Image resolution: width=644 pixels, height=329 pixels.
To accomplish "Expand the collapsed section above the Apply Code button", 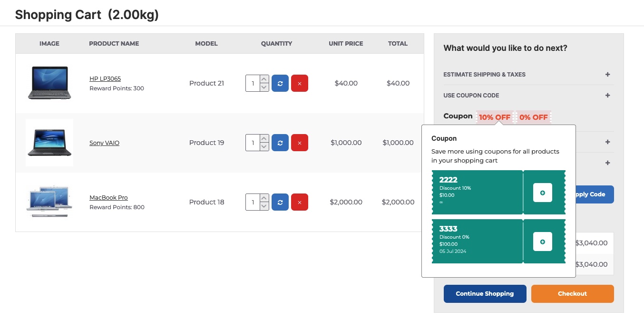I will coord(607,163).
